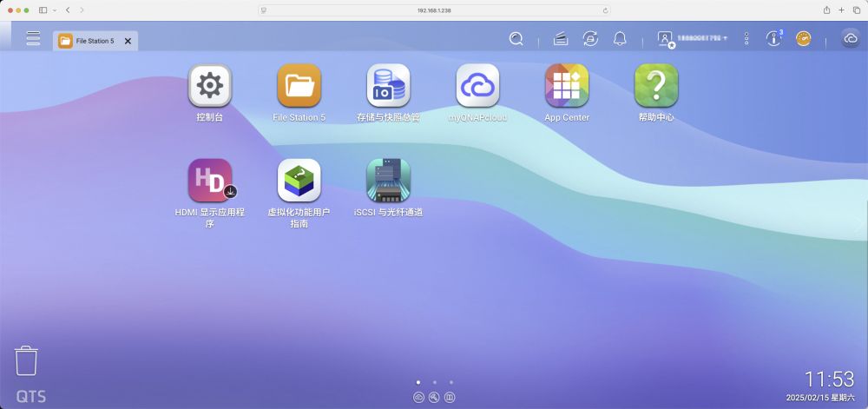Go to the second desktop page dot
Image resolution: width=868 pixels, height=409 pixels.
click(435, 382)
